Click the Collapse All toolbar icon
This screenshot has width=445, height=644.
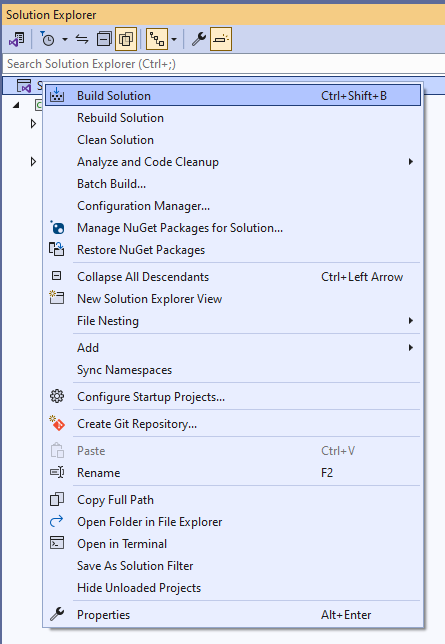tap(104, 39)
